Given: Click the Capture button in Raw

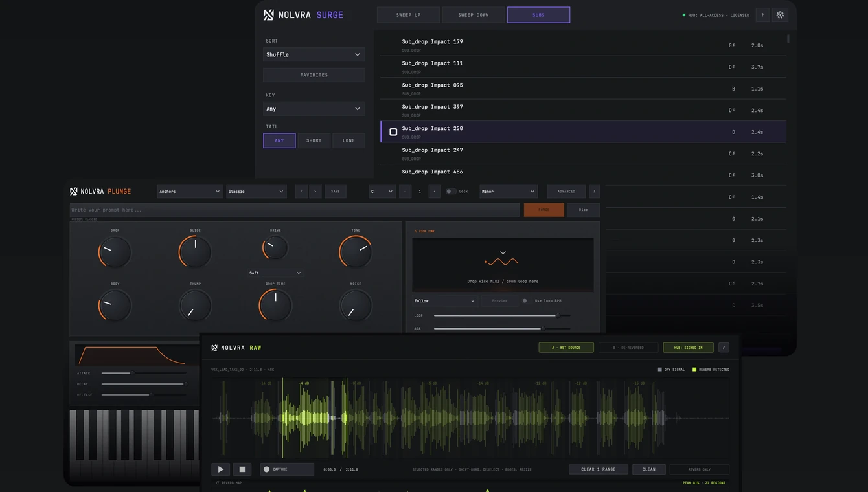Looking at the screenshot, I should 287,469.
